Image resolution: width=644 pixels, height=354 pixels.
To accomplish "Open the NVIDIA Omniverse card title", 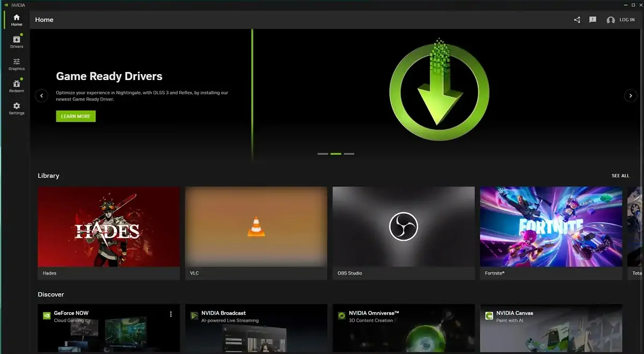I will click(374, 313).
